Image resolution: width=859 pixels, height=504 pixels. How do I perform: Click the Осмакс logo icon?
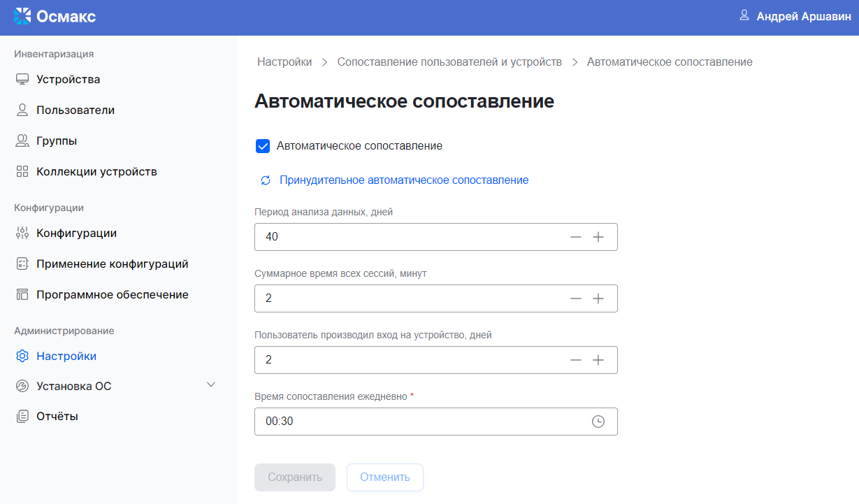click(x=22, y=16)
